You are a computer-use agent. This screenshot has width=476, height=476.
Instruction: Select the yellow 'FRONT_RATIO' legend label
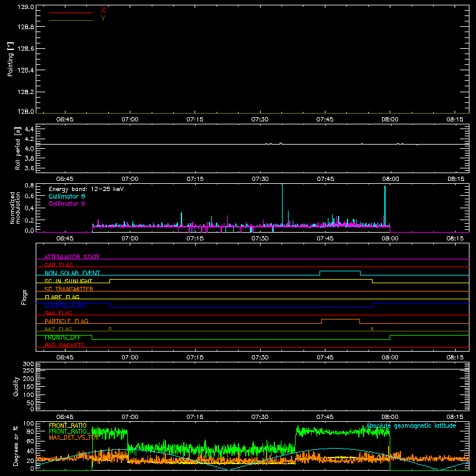[68, 425]
